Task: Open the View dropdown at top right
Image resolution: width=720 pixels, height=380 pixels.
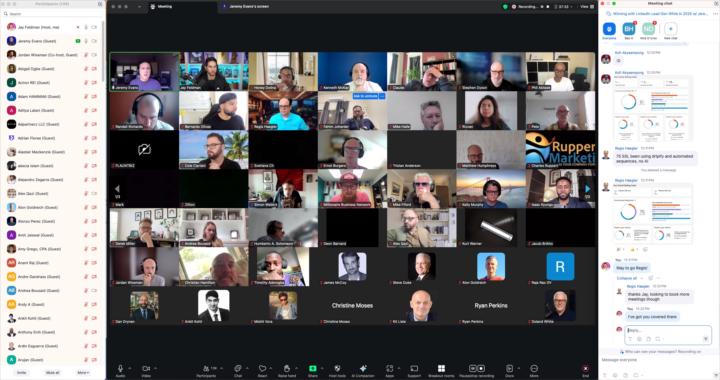Action: (586, 7)
